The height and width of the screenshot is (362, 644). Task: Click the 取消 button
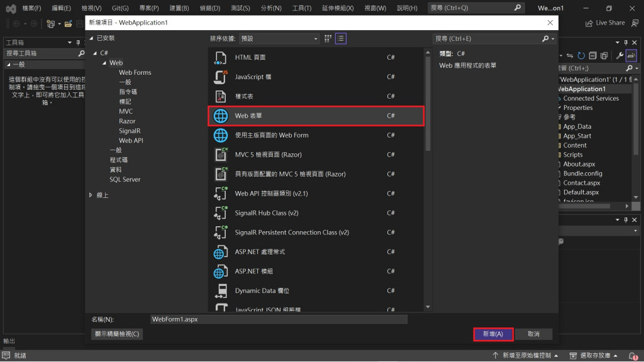click(x=533, y=334)
